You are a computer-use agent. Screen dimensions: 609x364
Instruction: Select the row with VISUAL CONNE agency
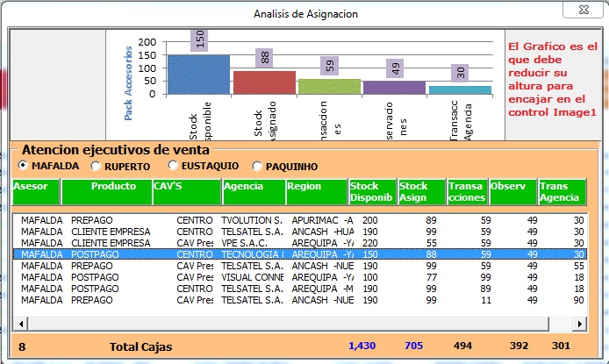(x=300, y=277)
